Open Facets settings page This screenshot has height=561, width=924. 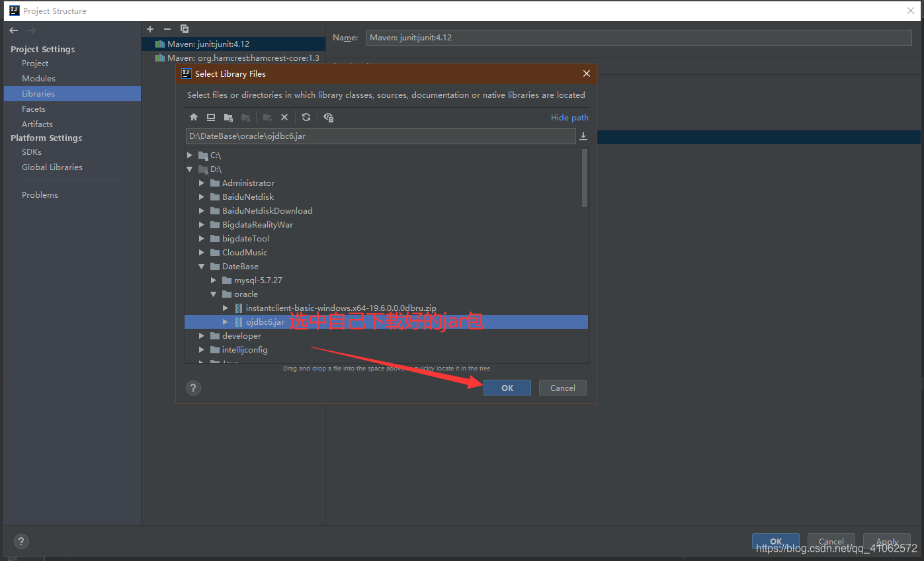(34, 109)
